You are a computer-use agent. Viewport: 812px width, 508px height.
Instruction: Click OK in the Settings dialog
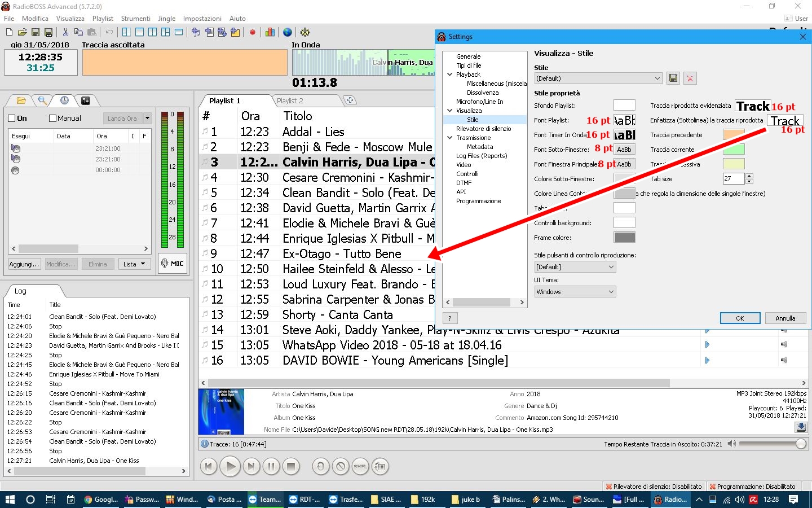[740, 318]
